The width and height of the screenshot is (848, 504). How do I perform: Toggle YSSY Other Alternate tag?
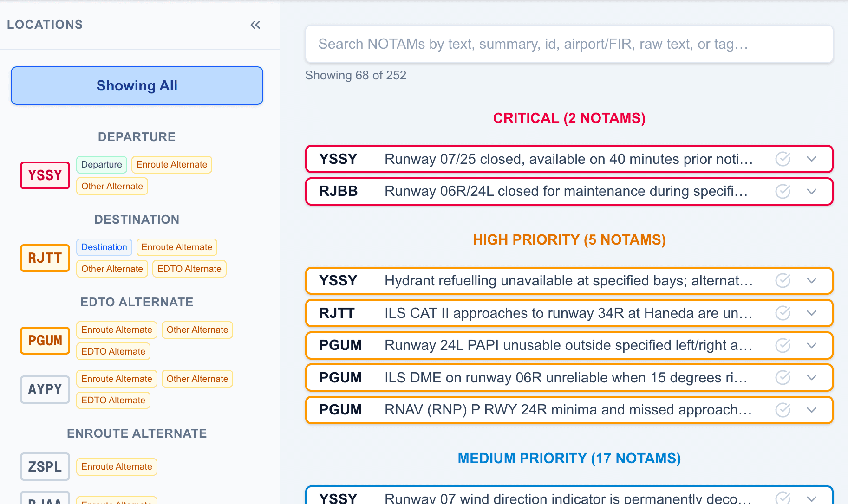tap(112, 186)
